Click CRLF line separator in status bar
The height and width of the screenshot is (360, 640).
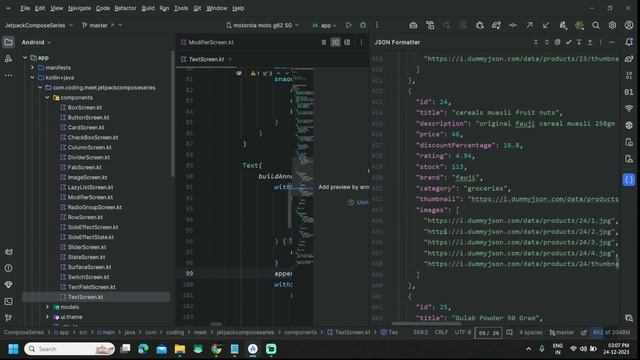click(441, 333)
